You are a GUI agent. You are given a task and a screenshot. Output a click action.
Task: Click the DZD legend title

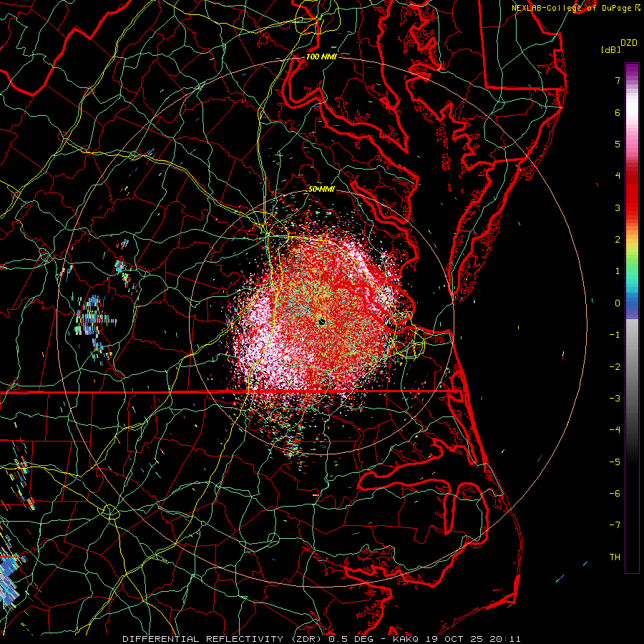pyautogui.click(x=629, y=43)
